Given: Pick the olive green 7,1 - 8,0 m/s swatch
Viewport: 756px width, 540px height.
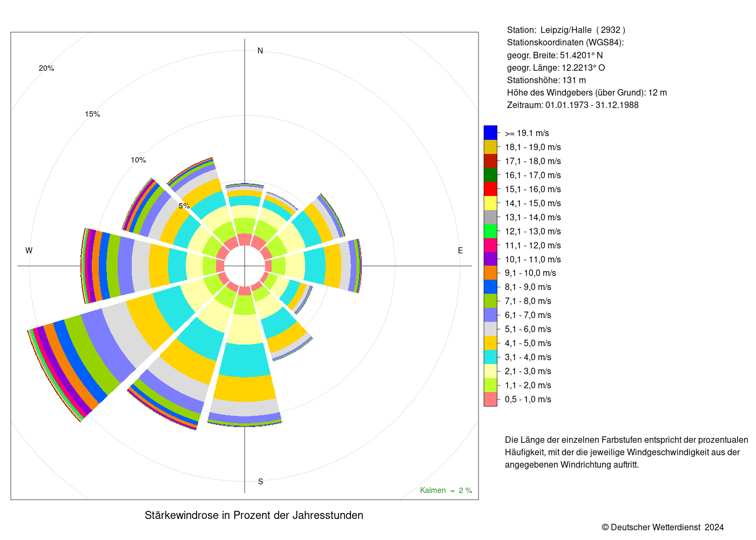Looking at the screenshot, I should pyautogui.click(x=490, y=301).
